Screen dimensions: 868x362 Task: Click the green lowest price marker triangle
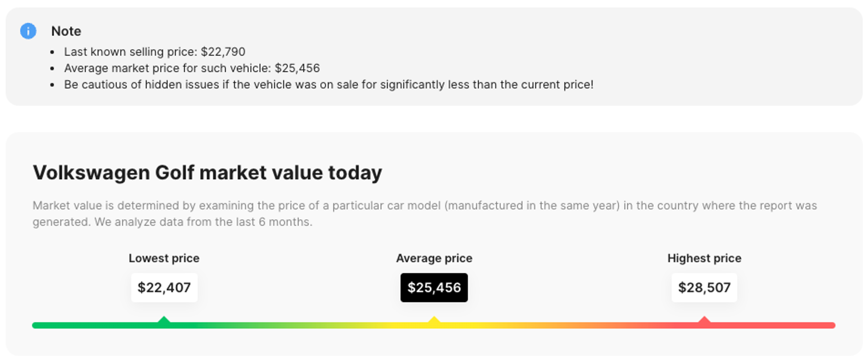(x=164, y=320)
